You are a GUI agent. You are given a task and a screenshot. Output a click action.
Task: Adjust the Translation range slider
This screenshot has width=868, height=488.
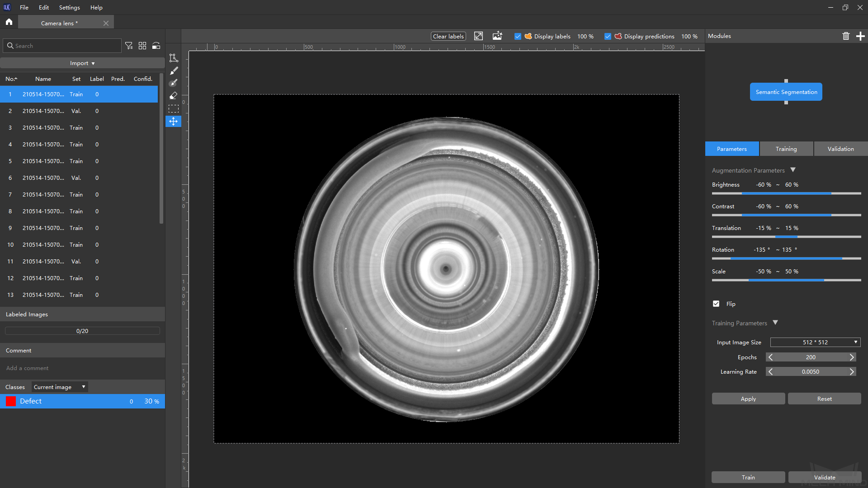point(786,237)
